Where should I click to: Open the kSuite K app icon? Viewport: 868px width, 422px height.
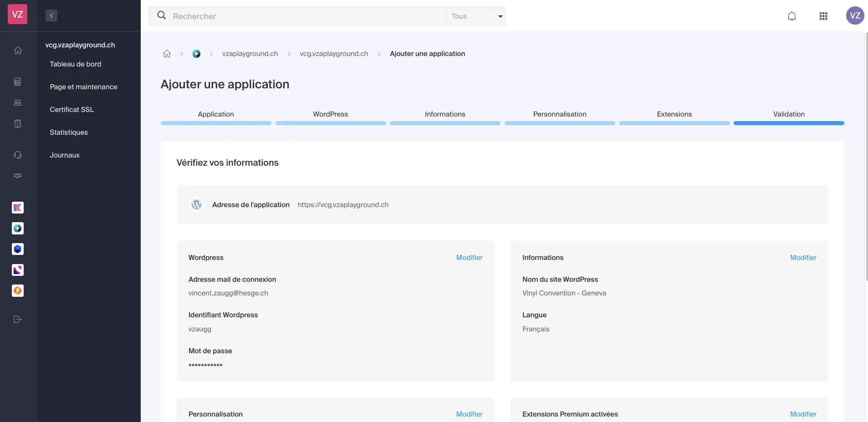(18, 208)
